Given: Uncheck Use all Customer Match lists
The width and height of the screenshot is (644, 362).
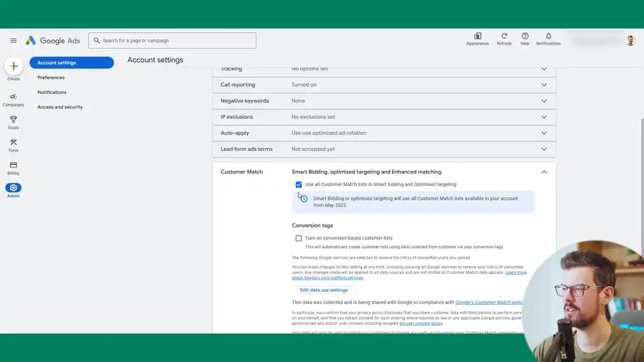Looking at the screenshot, I should 299,185.
